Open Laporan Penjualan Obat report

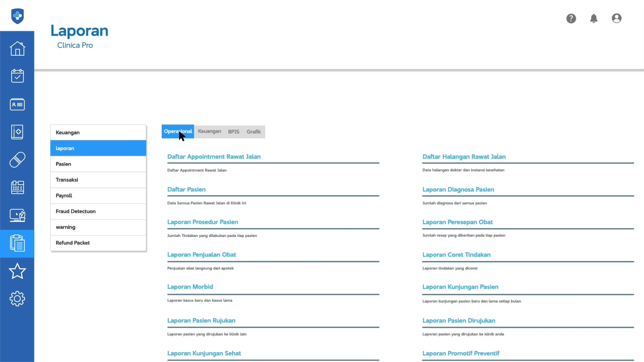(x=201, y=255)
